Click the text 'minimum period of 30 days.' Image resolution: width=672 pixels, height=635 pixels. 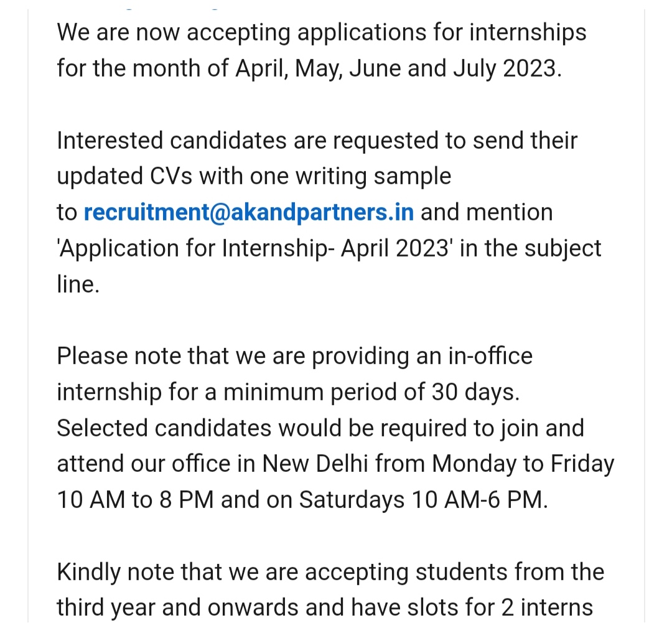tap(371, 392)
